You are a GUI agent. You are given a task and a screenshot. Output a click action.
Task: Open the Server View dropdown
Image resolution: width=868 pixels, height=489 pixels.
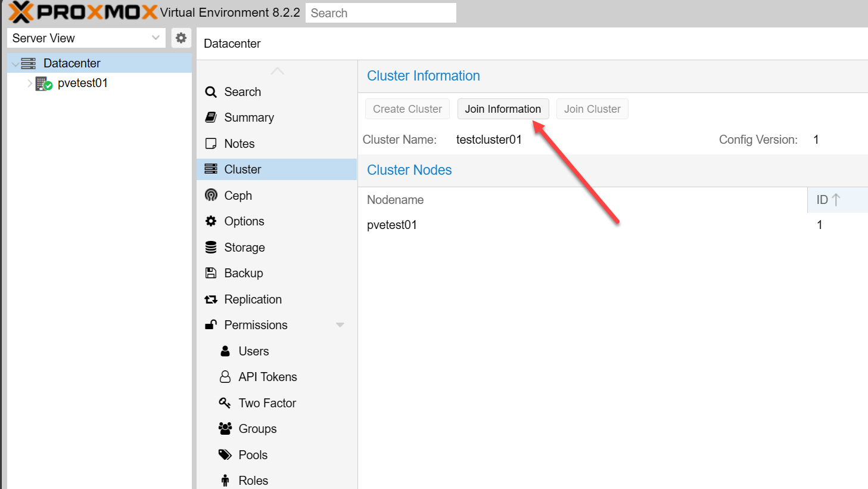155,38
